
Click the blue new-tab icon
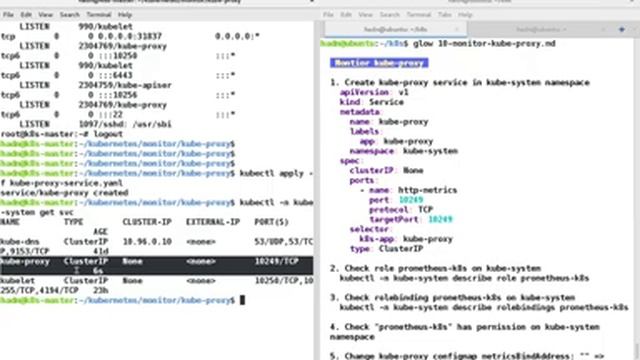click(x=622, y=29)
